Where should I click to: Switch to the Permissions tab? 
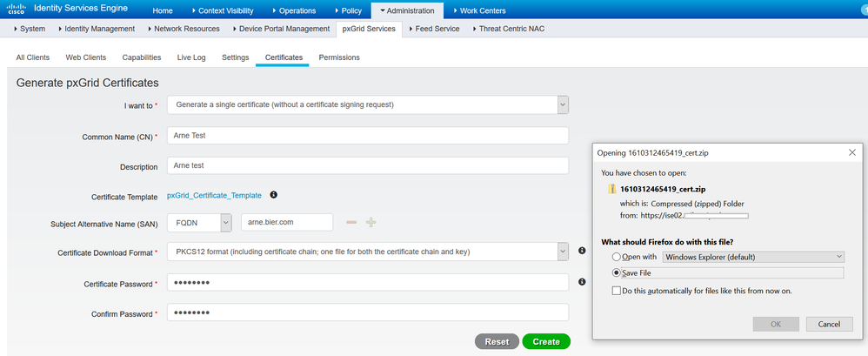click(x=339, y=57)
